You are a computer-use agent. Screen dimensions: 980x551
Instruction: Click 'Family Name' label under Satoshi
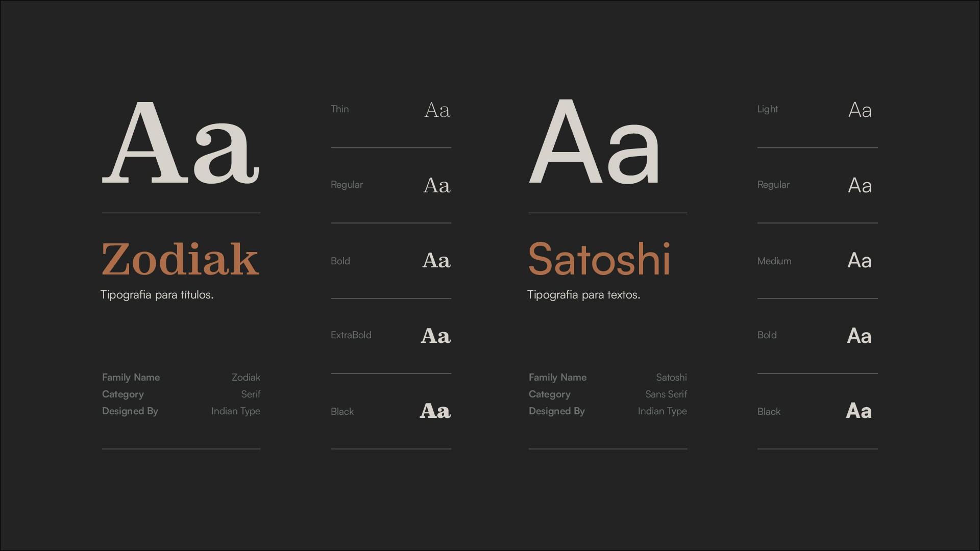557,378
